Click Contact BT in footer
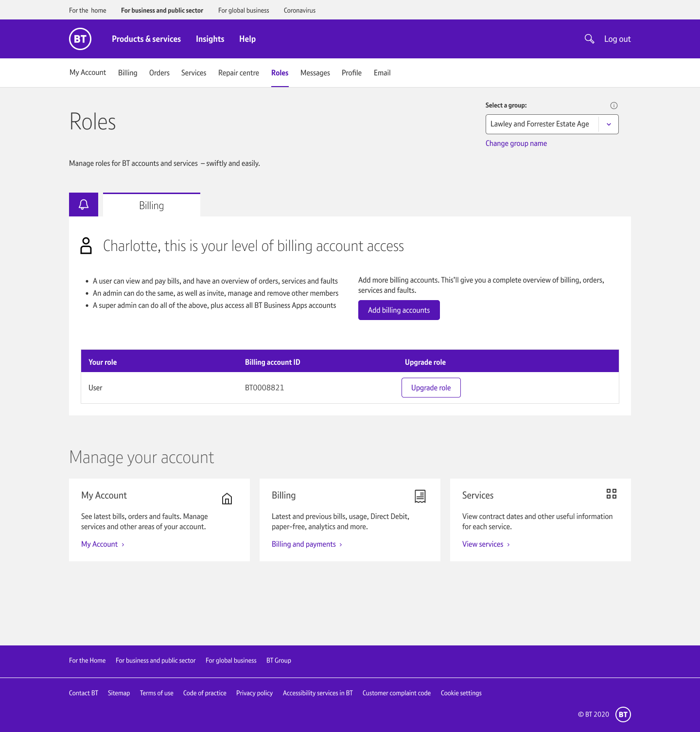Viewport: 700px width, 732px height. point(84,693)
